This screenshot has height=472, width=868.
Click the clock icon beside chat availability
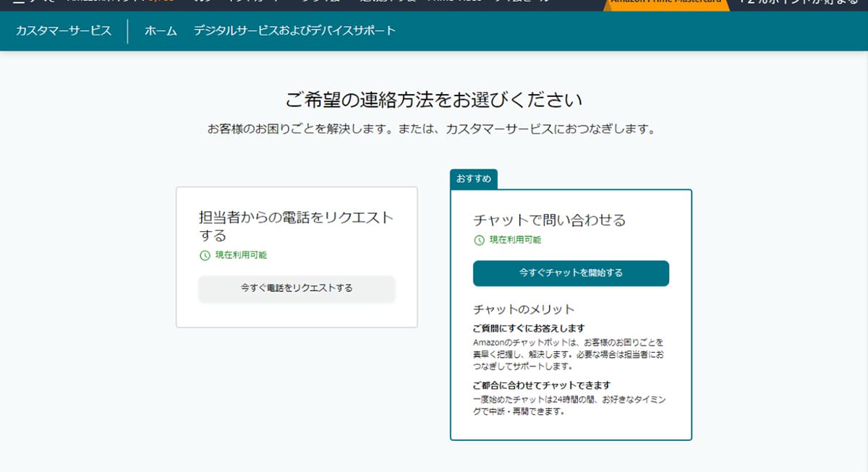tap(477, 240)
